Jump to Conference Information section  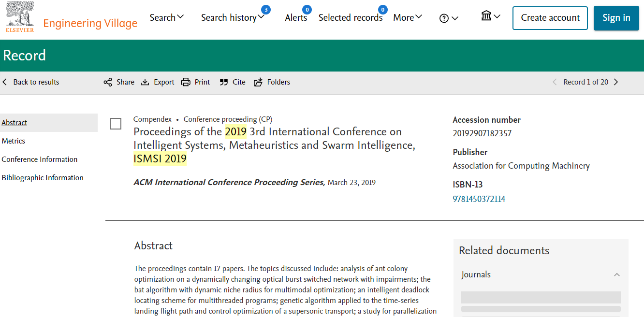(x=40, y=159)
